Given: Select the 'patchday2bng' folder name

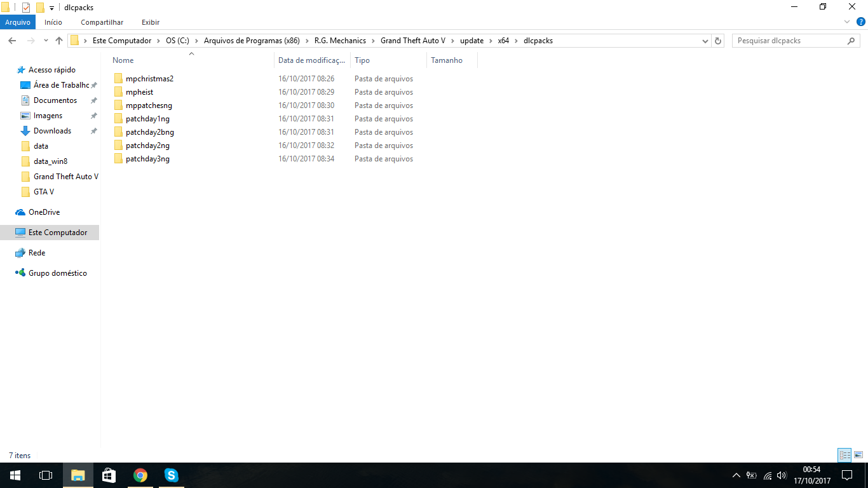Looking at the screenshot, I should click(150, 132).
